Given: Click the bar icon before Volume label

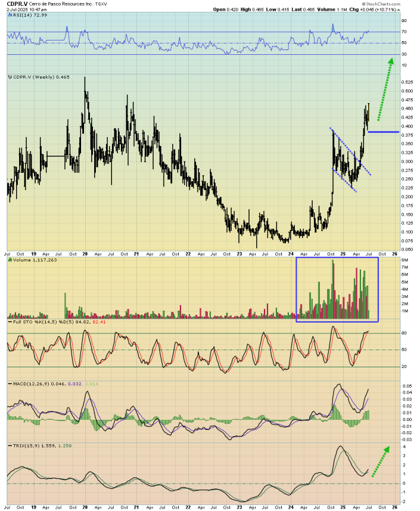Looking at the screenshot, I should click(10, 260).
